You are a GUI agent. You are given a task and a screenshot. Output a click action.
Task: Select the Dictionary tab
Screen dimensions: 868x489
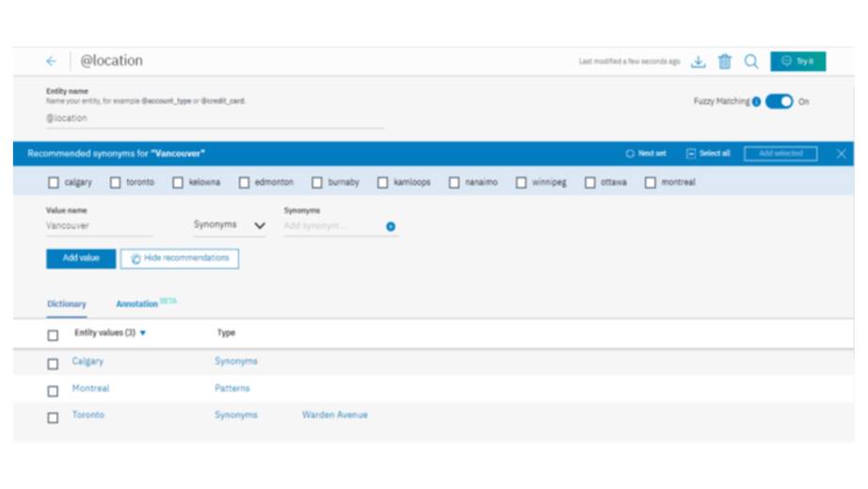click(67, 304)
